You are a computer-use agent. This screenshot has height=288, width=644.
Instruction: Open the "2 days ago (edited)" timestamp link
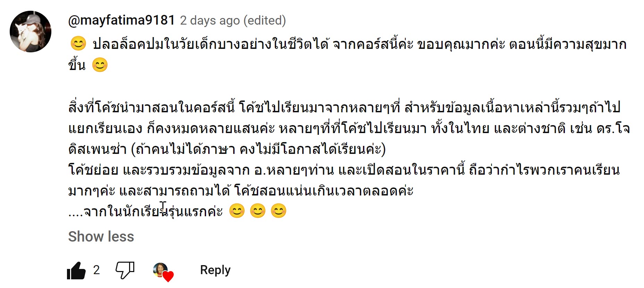coord(233,20)
